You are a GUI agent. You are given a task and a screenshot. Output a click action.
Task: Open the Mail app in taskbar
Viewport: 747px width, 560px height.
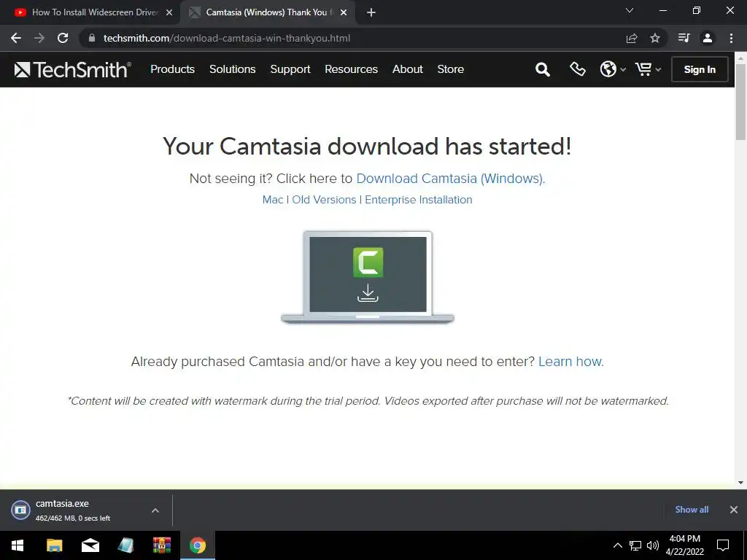click(90, 545)
